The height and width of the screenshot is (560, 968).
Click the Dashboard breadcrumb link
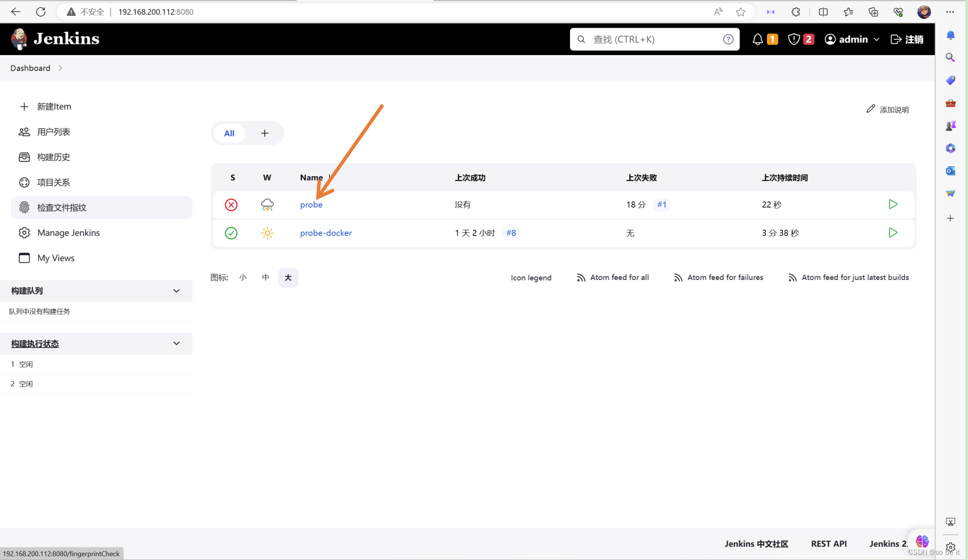coord(30,68)
